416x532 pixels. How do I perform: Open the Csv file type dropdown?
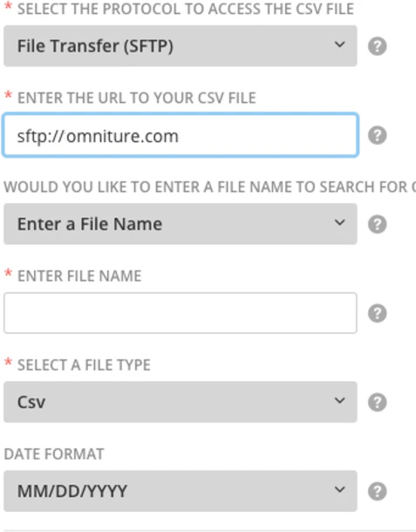coord(181,402)
